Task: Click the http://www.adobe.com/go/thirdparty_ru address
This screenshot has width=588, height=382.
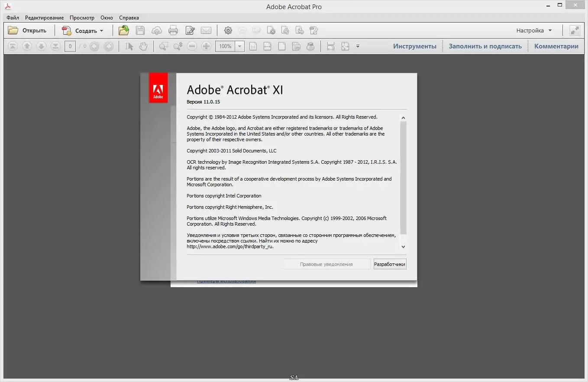Action: [230, 246]
